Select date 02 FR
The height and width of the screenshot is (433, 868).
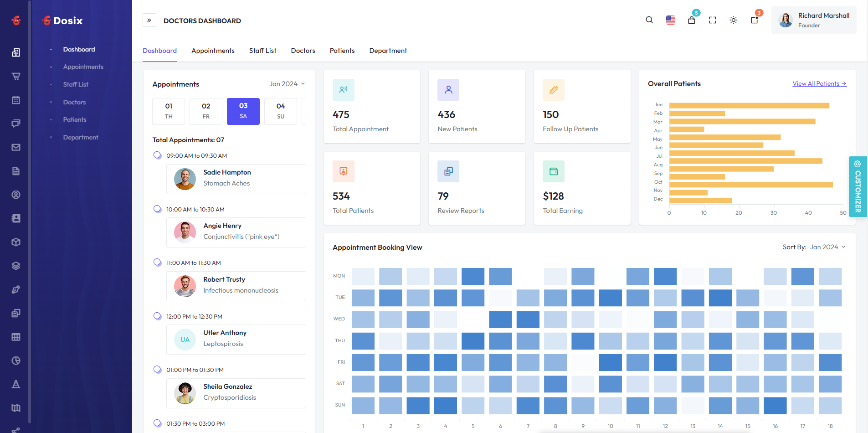(206, 111)
